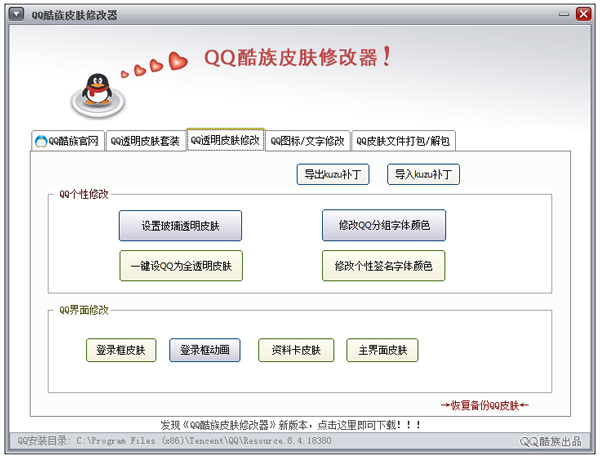Open 资料卡皮肤 settings
The image size is (600, 458).
pyautogui.click(x=296, y=350)
